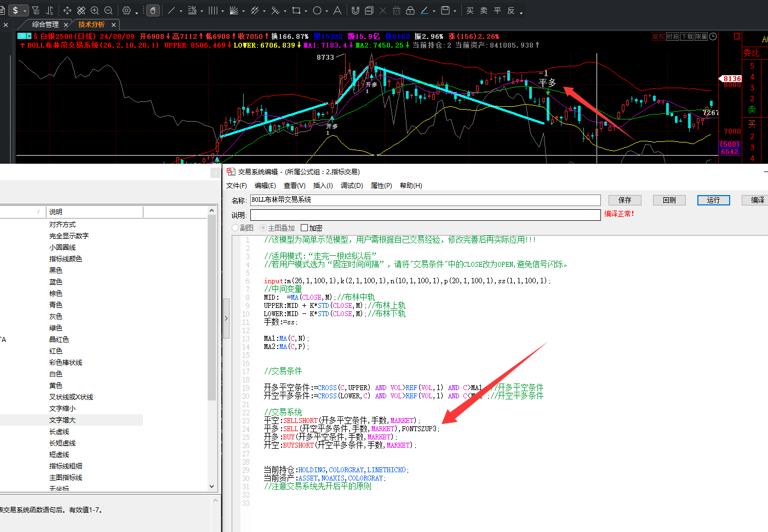
Task: Click the trash can delete icon
Action: (396, 10)
